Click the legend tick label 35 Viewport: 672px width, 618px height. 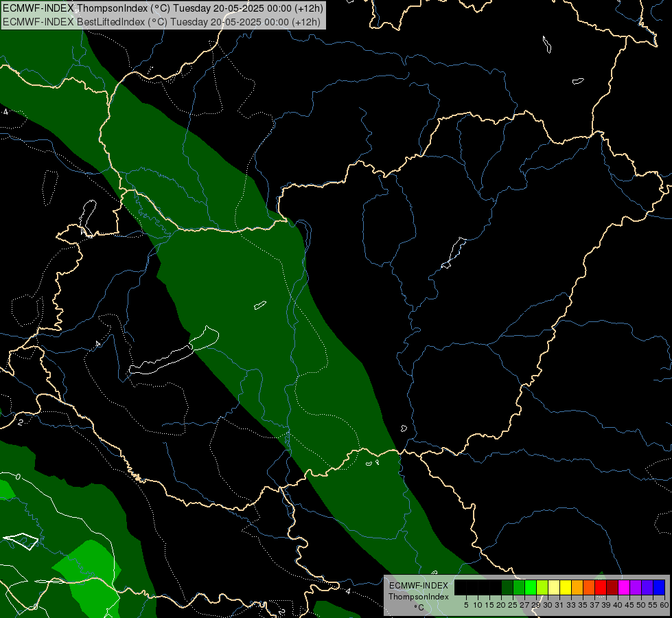point(583,605)
